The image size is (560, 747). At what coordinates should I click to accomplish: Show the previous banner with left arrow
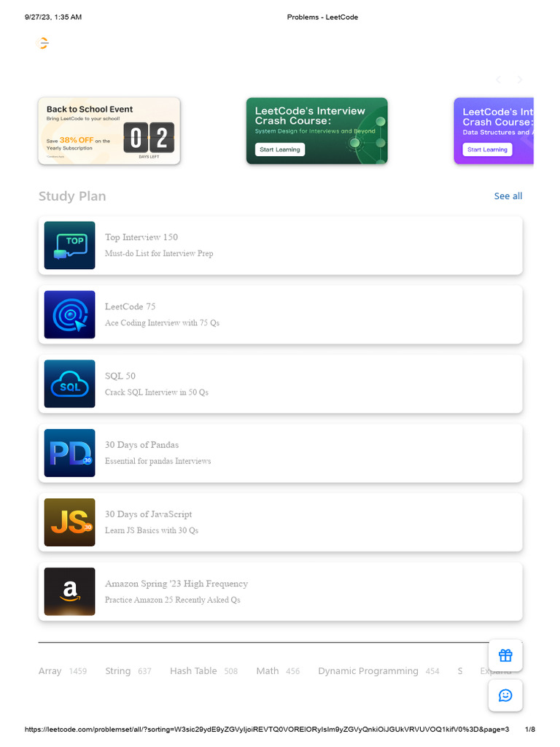pos(499,80)
